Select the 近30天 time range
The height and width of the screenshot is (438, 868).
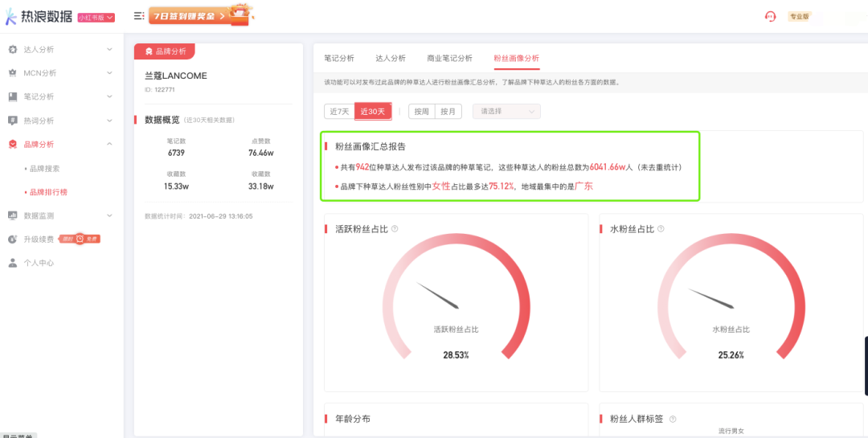pyautogui.click(x=373, y=111)
